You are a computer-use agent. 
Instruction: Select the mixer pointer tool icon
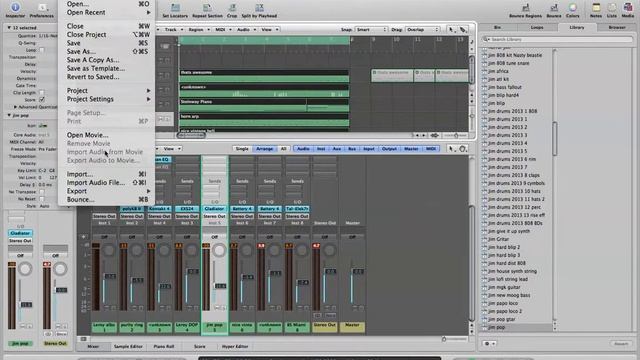click(x=451, y=149)
